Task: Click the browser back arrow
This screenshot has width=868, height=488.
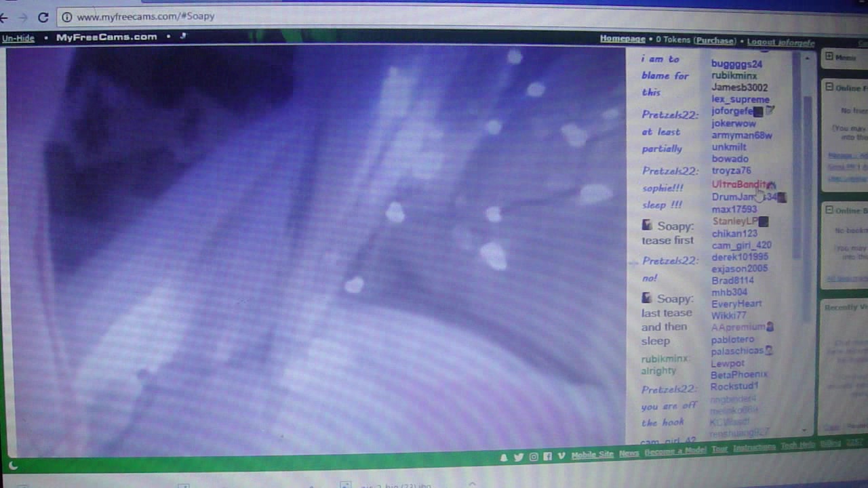Action: pyautogui.click(x=4, y=18)
